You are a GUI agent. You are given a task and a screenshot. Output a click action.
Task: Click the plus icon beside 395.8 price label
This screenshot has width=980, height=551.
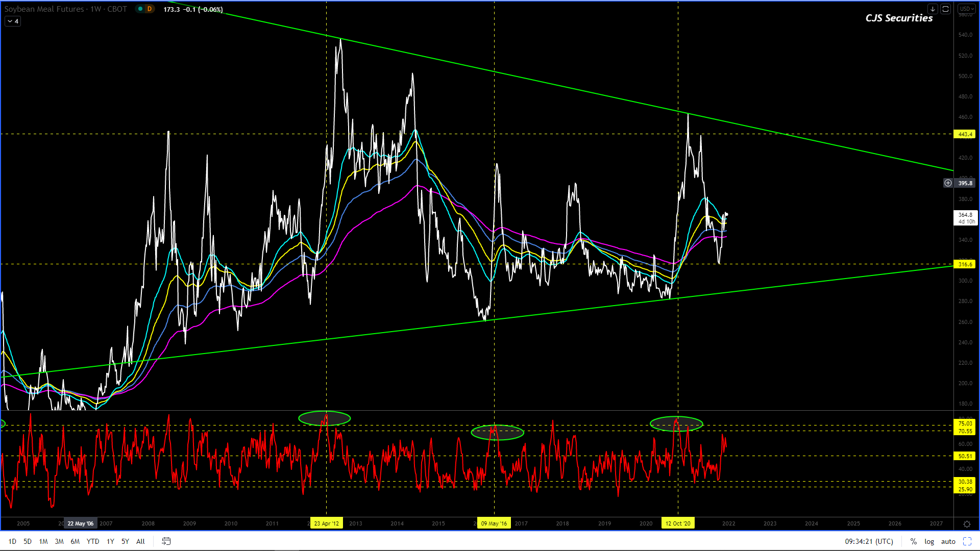pos(948,183)
